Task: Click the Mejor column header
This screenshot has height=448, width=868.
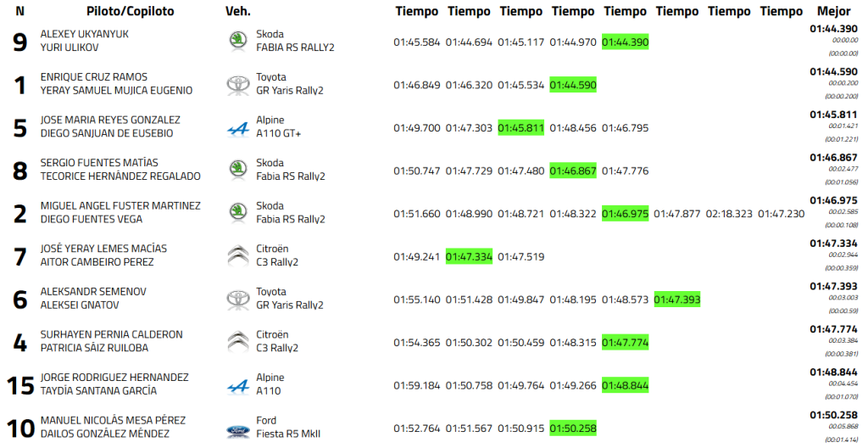Action: click(834, 11)
